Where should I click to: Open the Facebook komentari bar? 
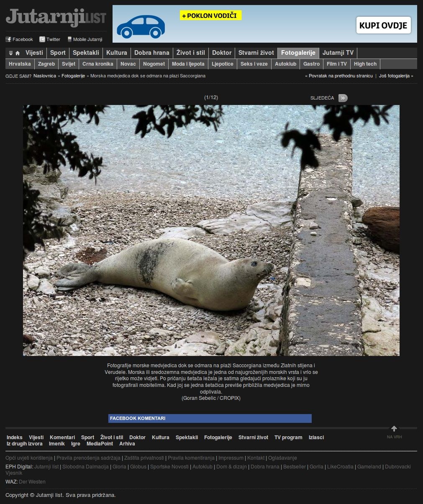pyautogui.click(x=210, y=418)
